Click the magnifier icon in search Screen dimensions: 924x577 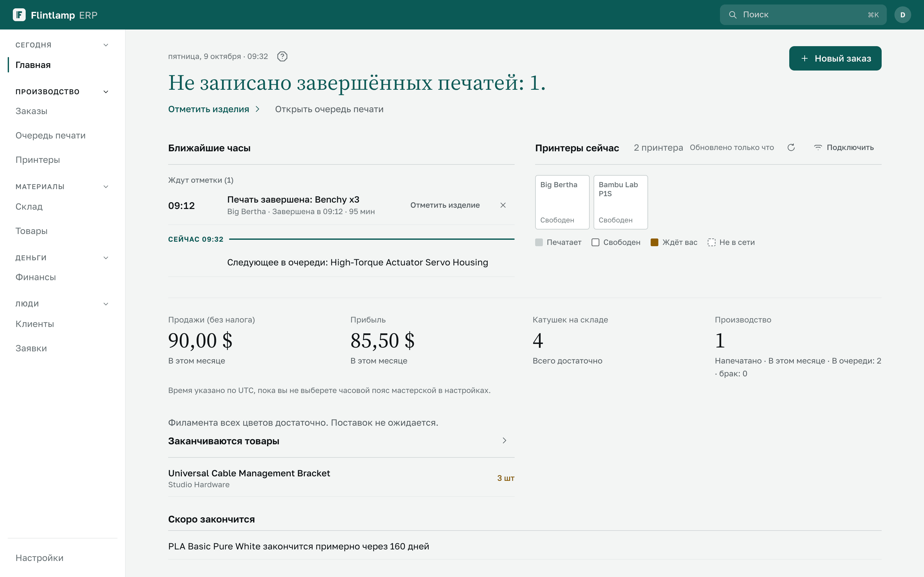coord(733,15)
